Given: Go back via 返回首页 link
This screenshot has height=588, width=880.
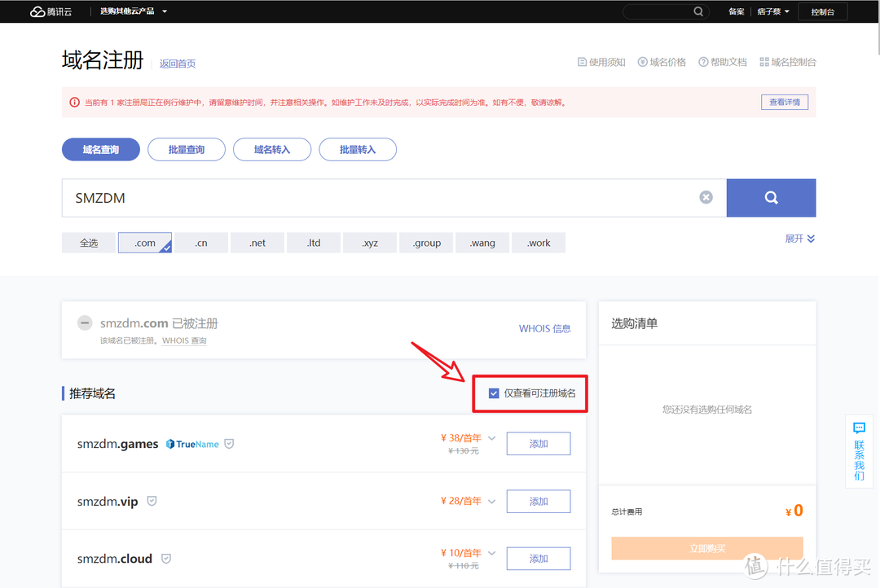Looking at the screenshot, I should pyautogui.click(x=178, y=64).
